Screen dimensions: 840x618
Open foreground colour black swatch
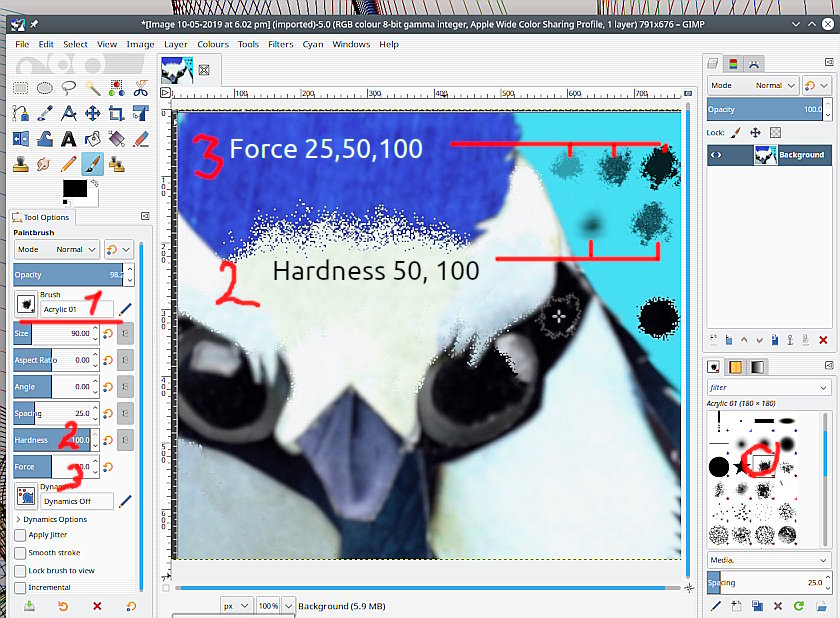74,189
